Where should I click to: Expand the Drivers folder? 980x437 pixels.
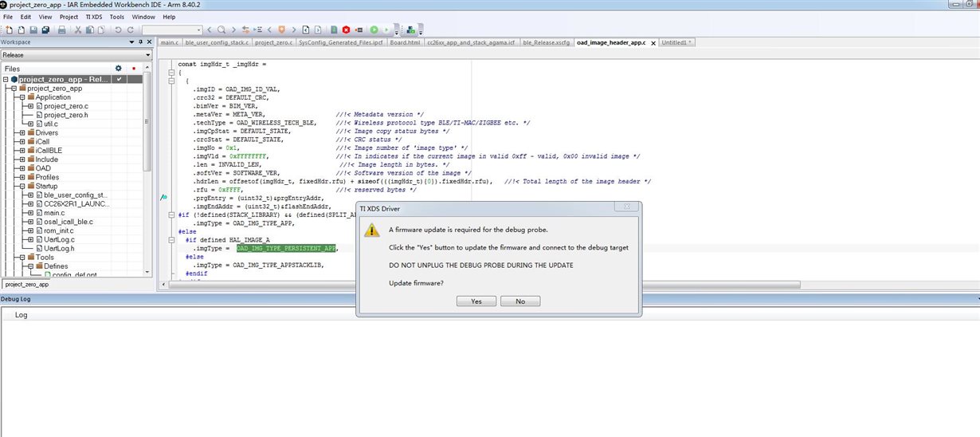23,132
